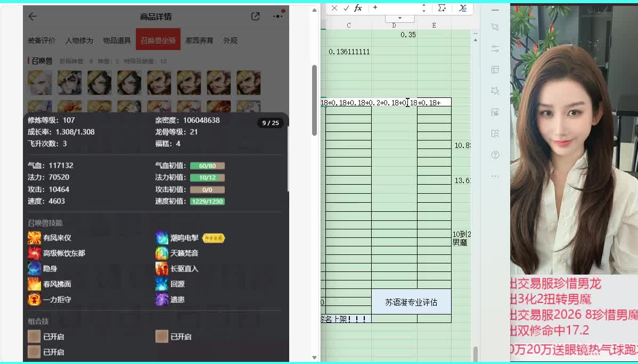Image resolution: width=638 pixels, height=364 pixels.
Task: Go back using the arrow in 商品详情 header
Action: [x=32, y=16]
